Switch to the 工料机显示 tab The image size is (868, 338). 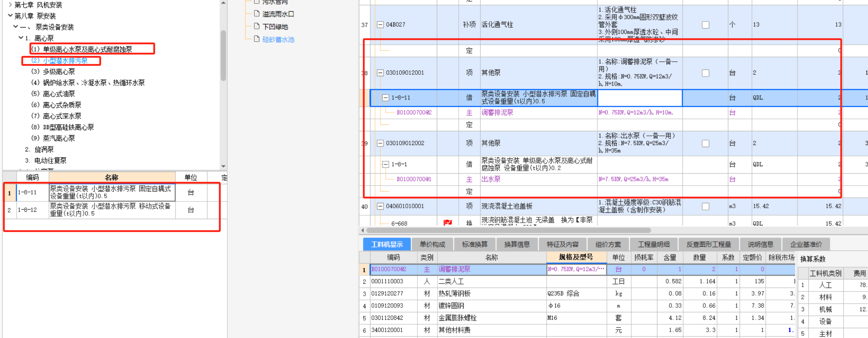pos(387,244)
